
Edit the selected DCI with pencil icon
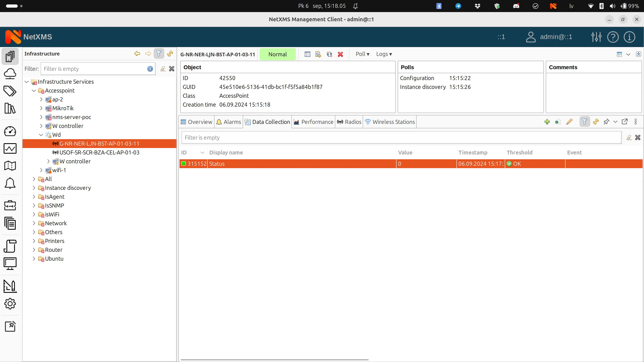click(570, 122)
